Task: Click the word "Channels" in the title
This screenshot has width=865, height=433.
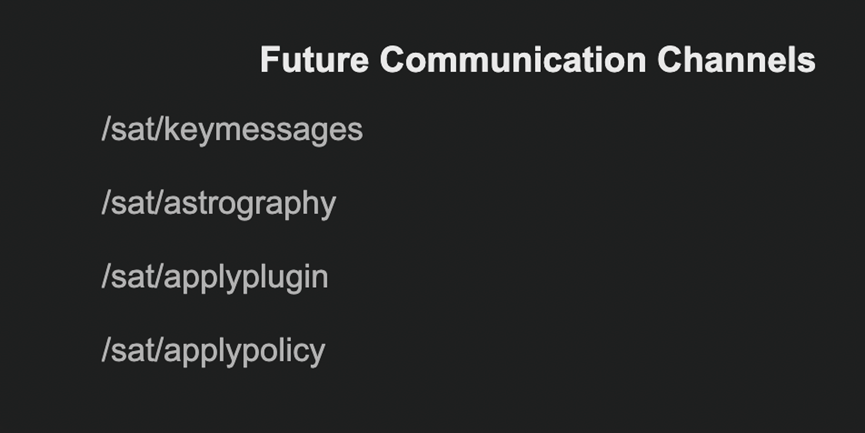Action: coord(736,60)
